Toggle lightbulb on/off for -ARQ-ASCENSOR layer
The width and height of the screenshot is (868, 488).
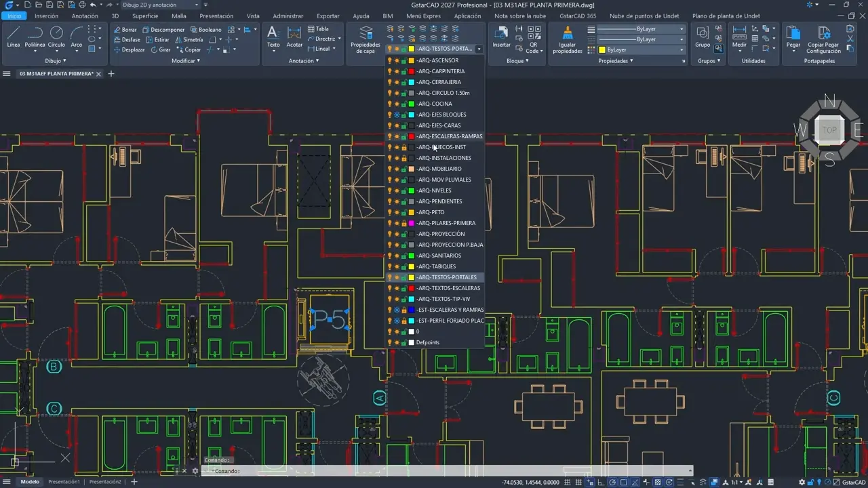(x=389, y=60)
